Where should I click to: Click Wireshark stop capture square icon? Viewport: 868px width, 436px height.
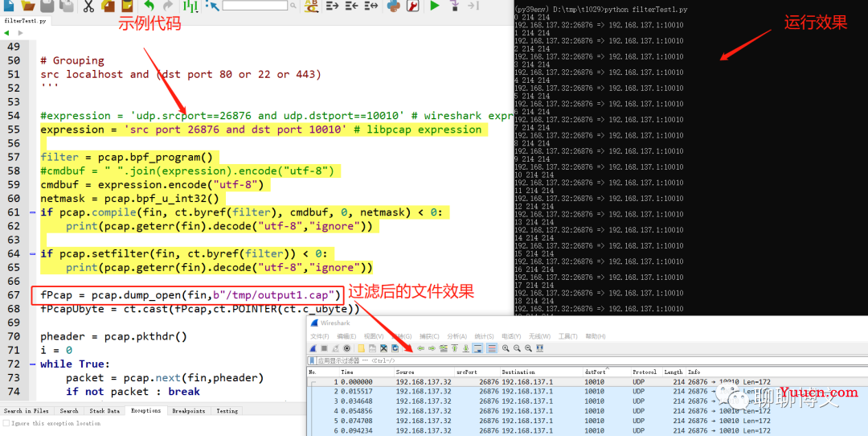325,348
